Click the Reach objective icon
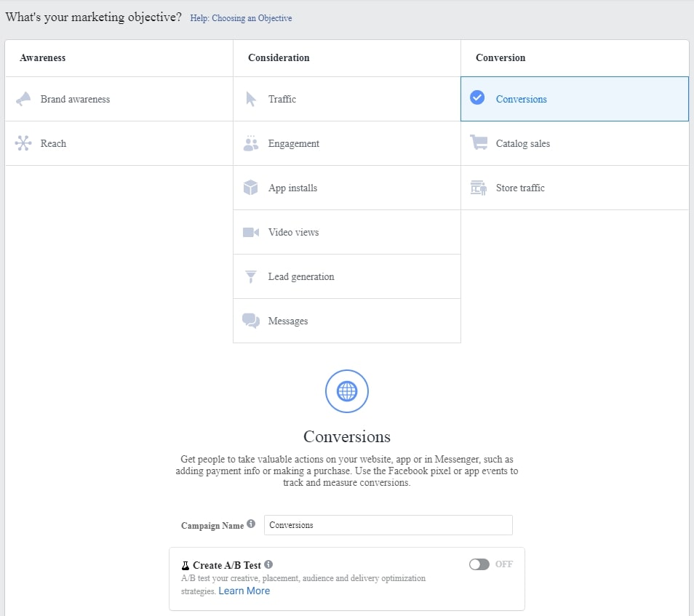This screenshot has height=616, width=694. [x=24, y=143]
